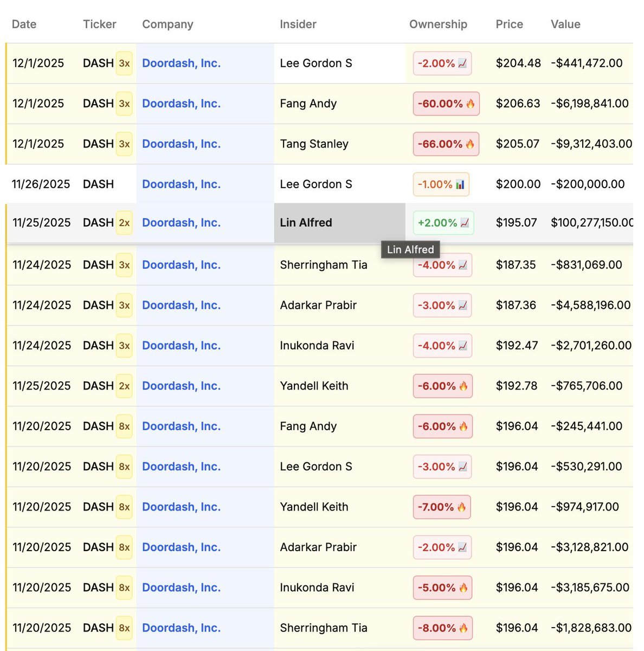
Task: Click DASH ticker in the 11/26/2025 row
Action: click(x=98, y=184)
